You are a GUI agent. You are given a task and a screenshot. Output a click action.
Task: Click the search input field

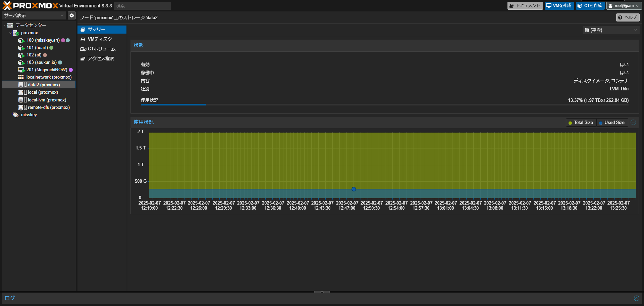(x=142, y=6)
